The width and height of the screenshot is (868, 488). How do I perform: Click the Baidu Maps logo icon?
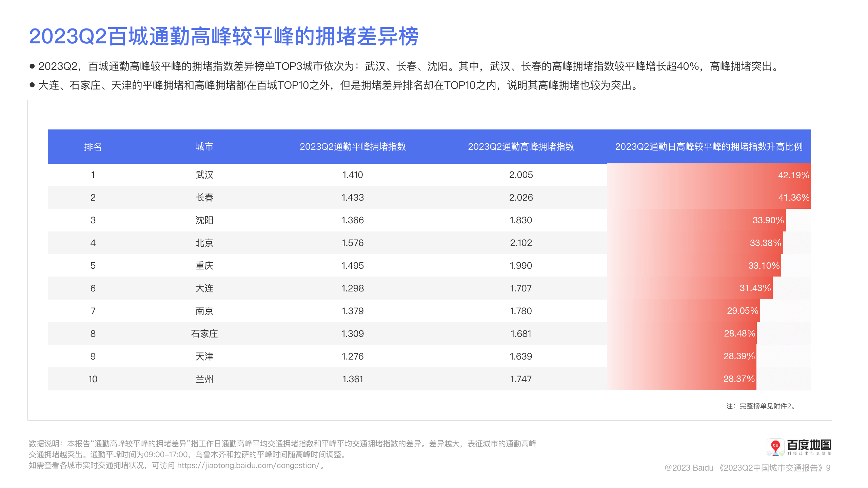[775, 447]
